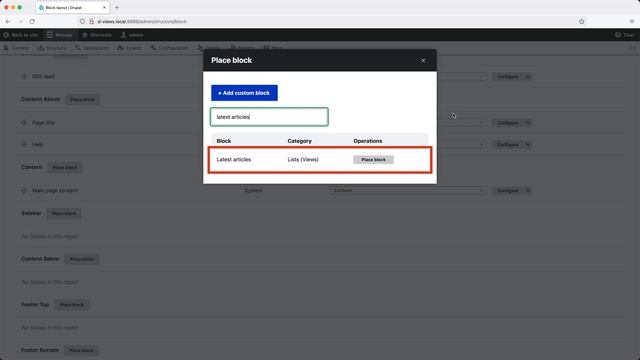The image size is (640, 360).
Task: Expand operations arrow for Main page content Configure
Action: tap(528, 190)
